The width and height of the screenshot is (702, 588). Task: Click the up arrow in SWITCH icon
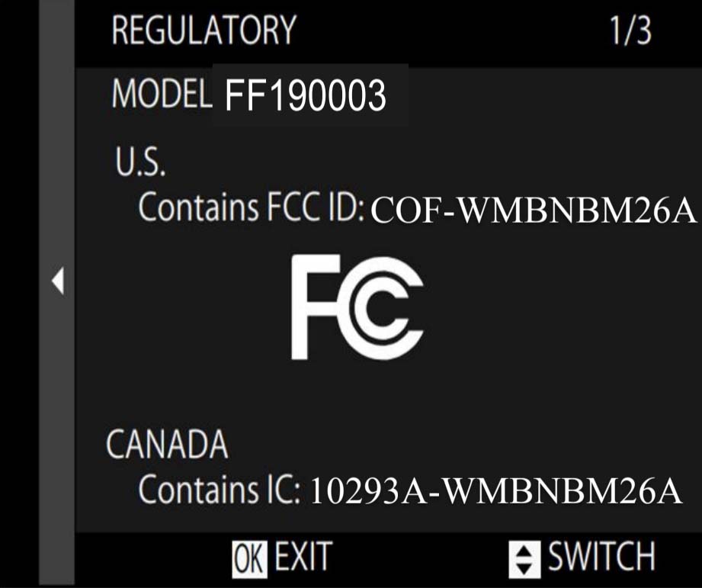[x=524, y=550]
